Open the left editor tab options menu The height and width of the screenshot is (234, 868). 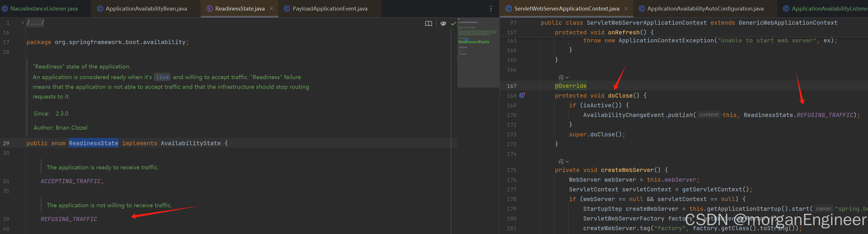pos(491,9)
